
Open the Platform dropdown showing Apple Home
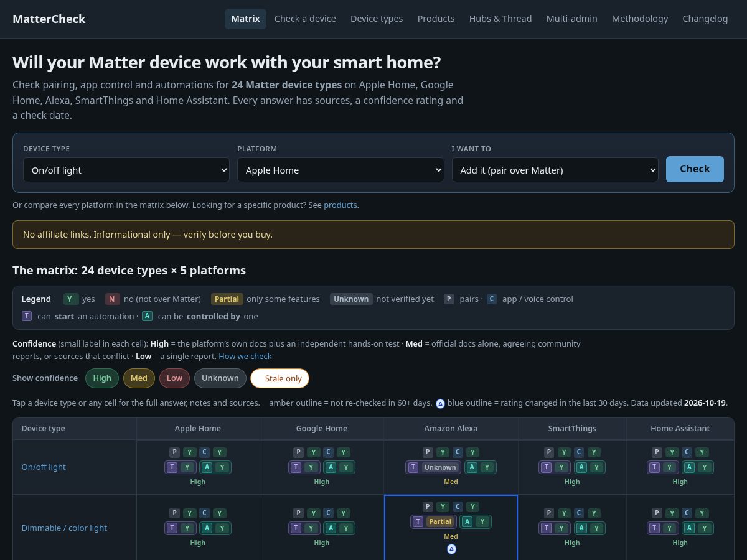341,170
